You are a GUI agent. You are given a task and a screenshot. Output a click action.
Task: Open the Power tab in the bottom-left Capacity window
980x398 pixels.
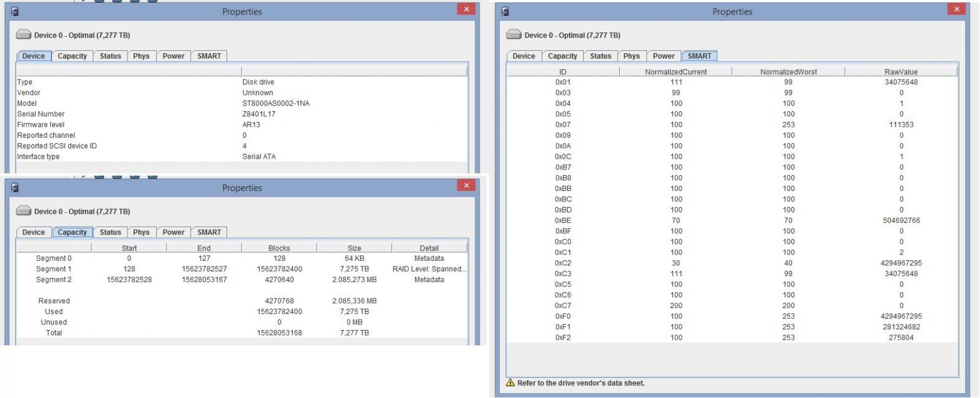(173, 232)
